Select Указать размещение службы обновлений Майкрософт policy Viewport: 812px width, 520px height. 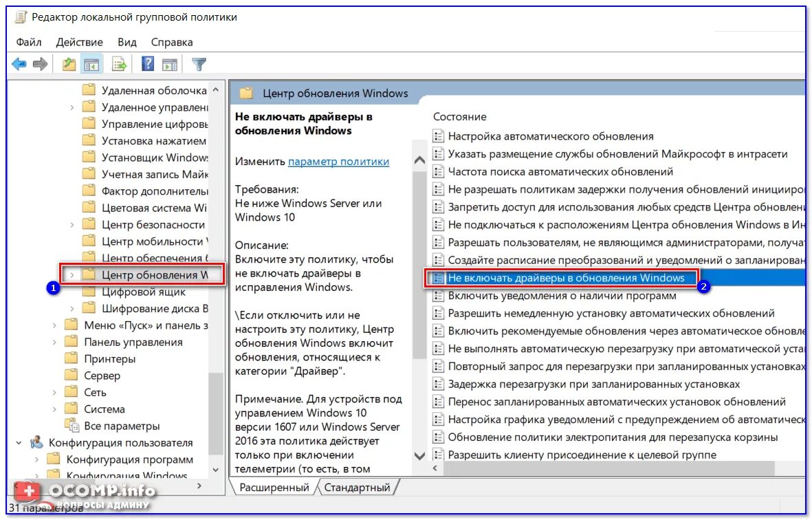point(618,154)
